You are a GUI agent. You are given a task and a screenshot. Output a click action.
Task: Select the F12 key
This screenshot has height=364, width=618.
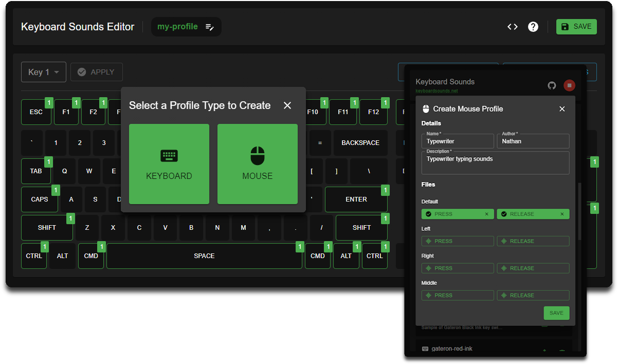point(373,112)
